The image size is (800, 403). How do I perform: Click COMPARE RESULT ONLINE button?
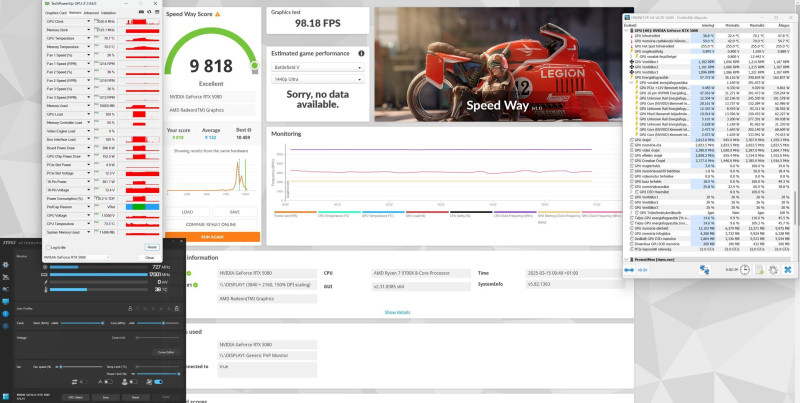point(212,224)
